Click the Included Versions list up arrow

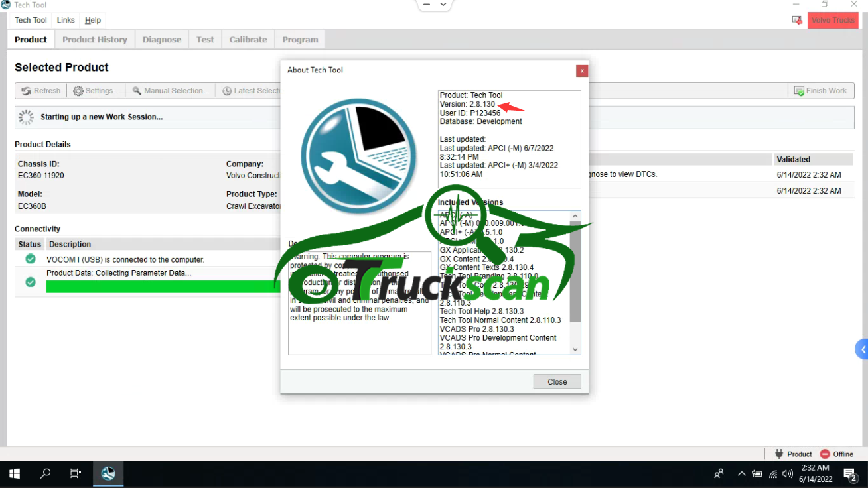[575, 216]
